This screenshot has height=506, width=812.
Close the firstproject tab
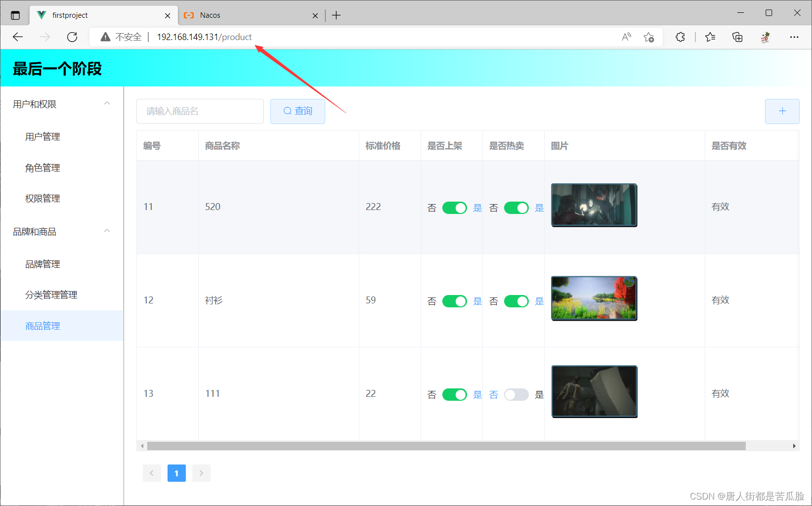pos(168,16)
